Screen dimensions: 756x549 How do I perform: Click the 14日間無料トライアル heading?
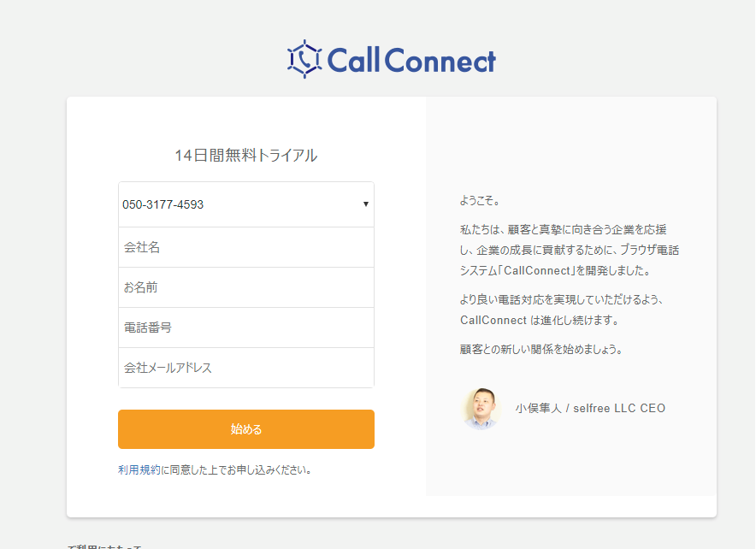click(x=246, y=156)
